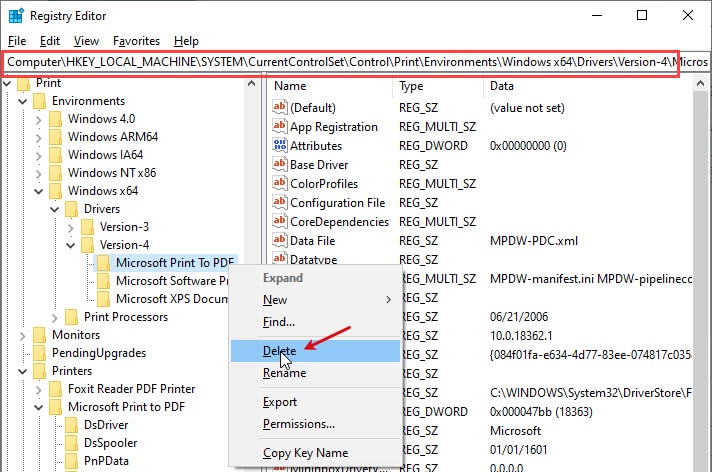Viewport: 712px width, 472px height.
Task: Choose Delete from the context menu
Action: (315, 351)
